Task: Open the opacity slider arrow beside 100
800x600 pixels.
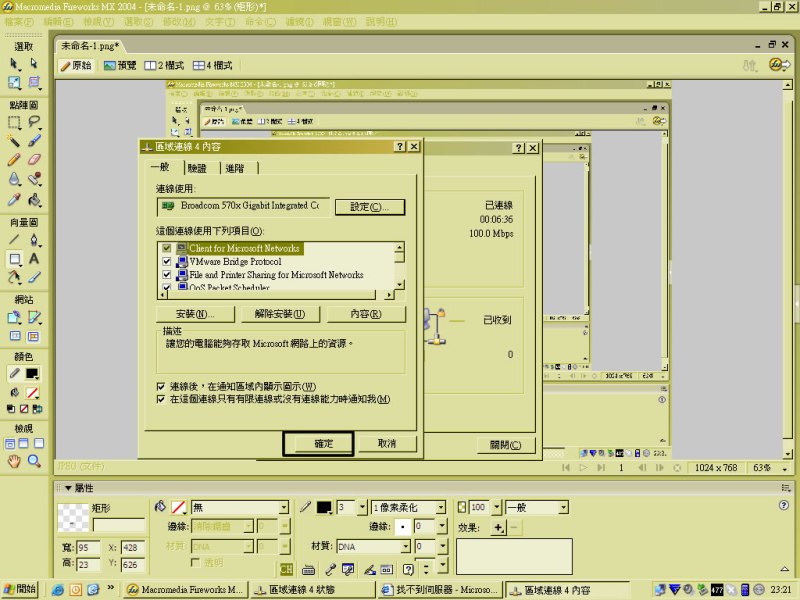Action: (497, 508)
